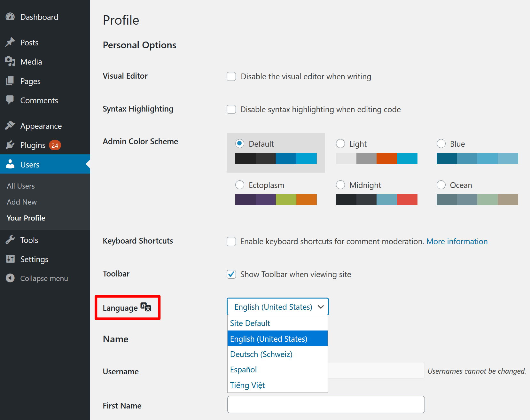The image size is (530, 420).
Task: Click inside the First Name field
Action: [325, 404]
